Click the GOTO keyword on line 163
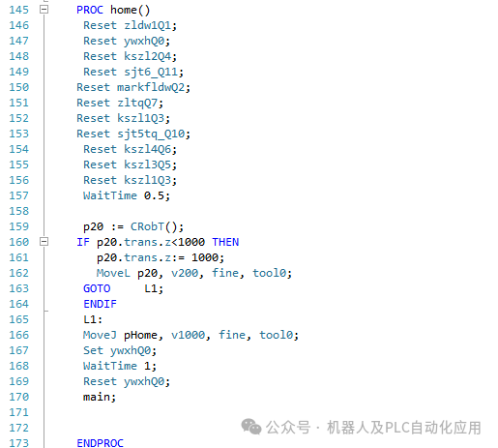498x448 pixels. (97, 288)
